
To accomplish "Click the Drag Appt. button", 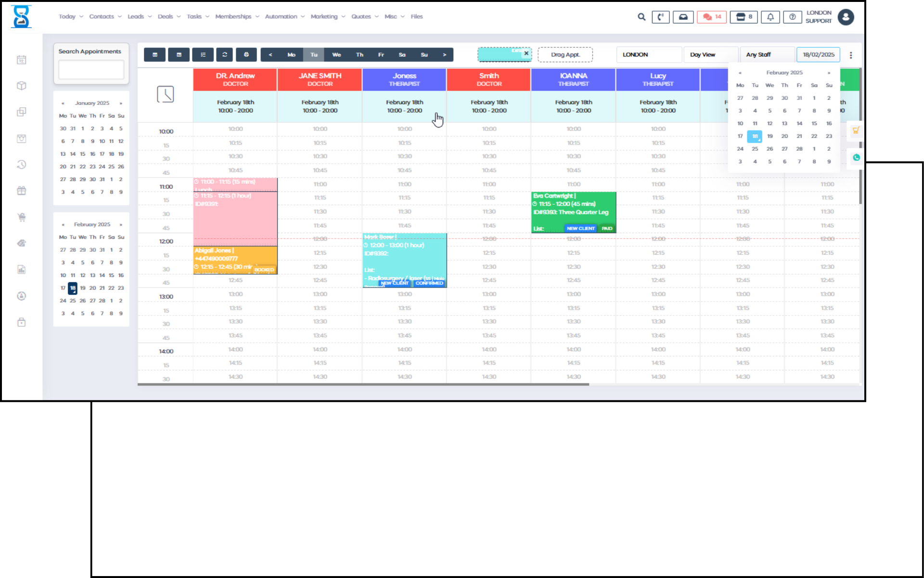I will pos(565,54).
